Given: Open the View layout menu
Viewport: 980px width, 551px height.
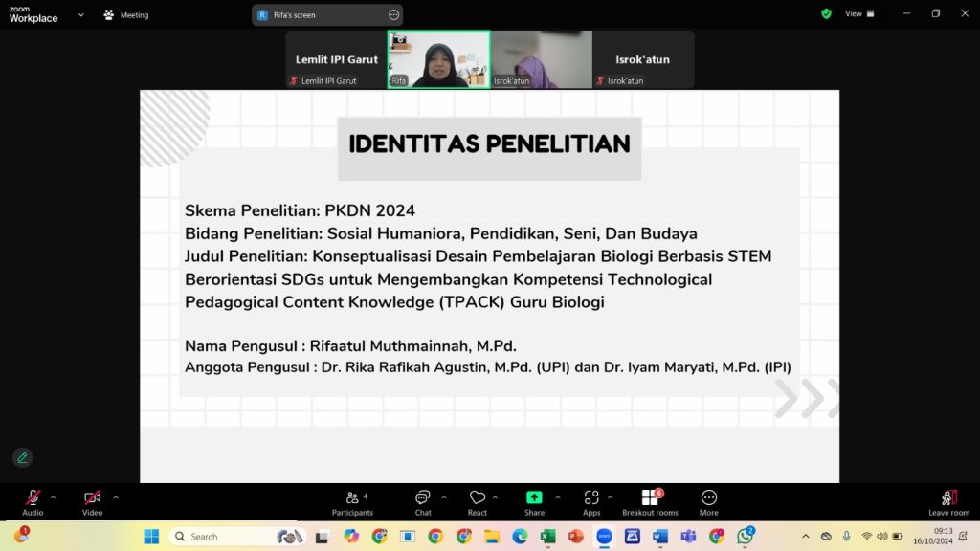Looking at the screenshot, I should [x=860, y=13].
